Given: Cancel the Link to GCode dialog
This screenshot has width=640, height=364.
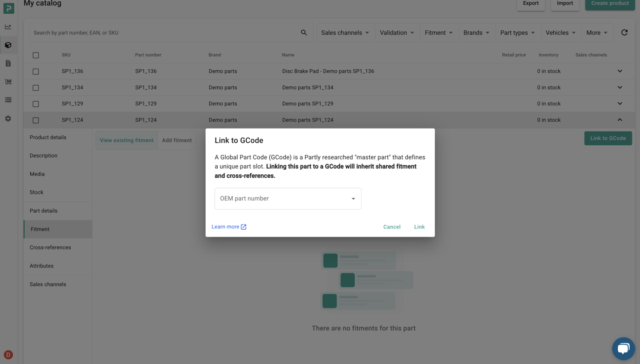Looking at the screenshot, I should point(392,227).
